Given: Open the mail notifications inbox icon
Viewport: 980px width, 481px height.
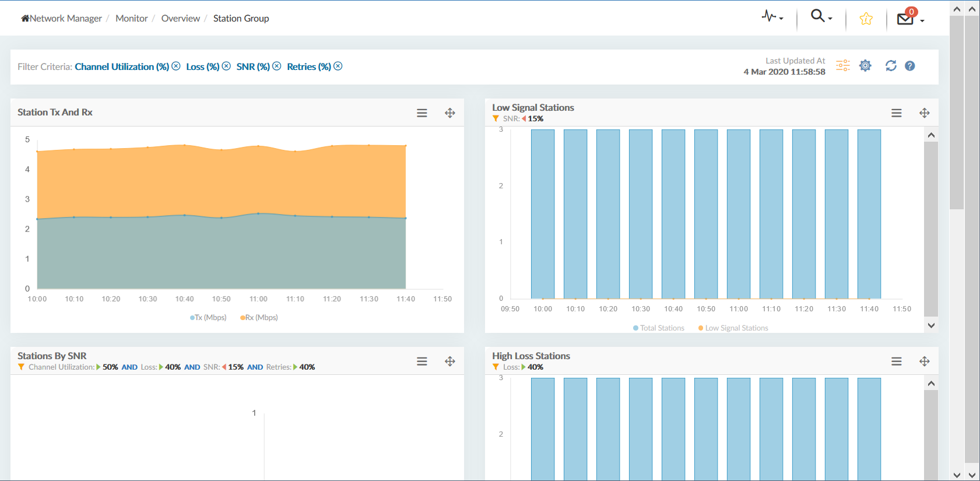Looking at the screenshot, I should [907, 19].
